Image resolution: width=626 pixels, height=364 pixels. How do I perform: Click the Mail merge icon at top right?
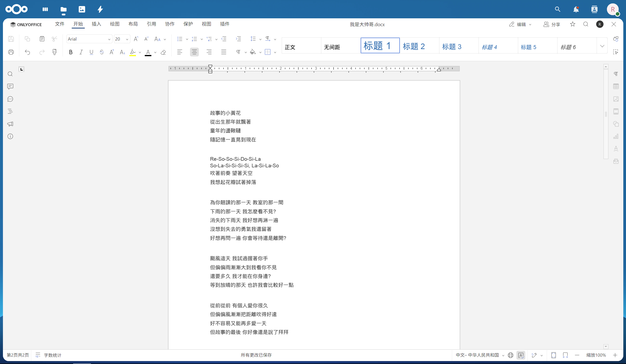pyautogui.click(x=615, y=39)
